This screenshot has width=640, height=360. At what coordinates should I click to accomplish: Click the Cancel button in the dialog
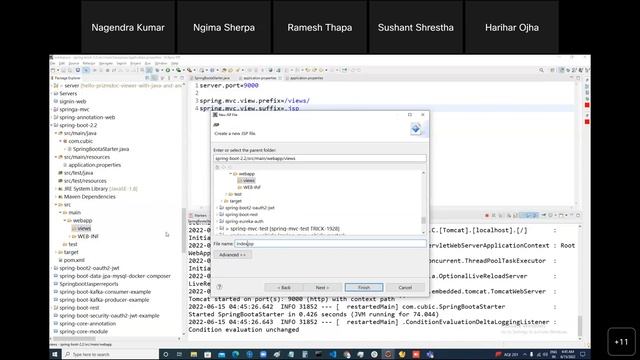click(x=405, y=287)
